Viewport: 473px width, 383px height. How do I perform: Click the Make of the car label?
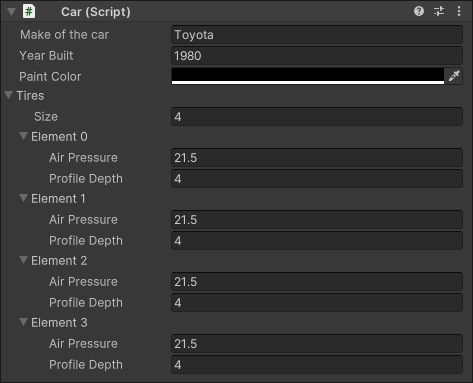click(64, 35)
